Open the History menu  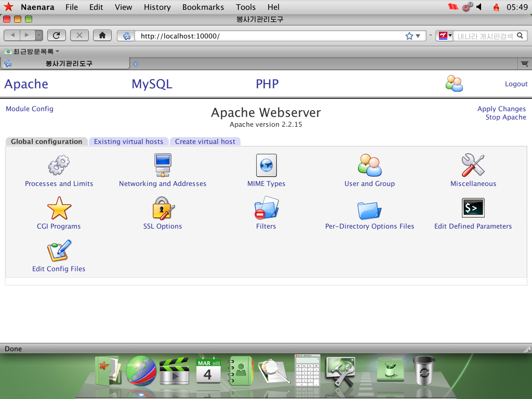[157, 7]
